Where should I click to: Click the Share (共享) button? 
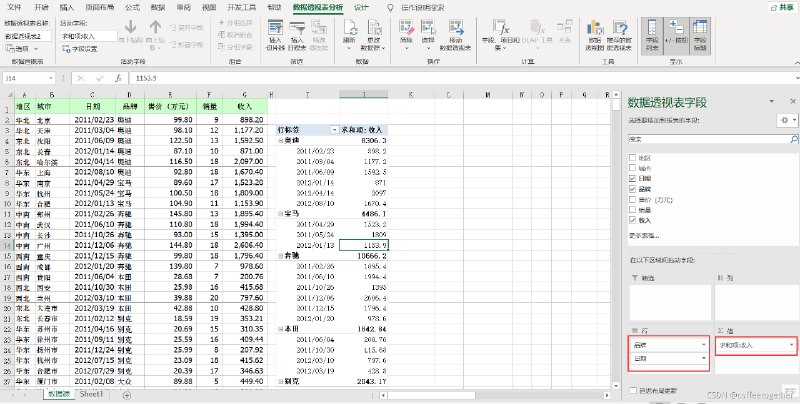pos(783,7)
